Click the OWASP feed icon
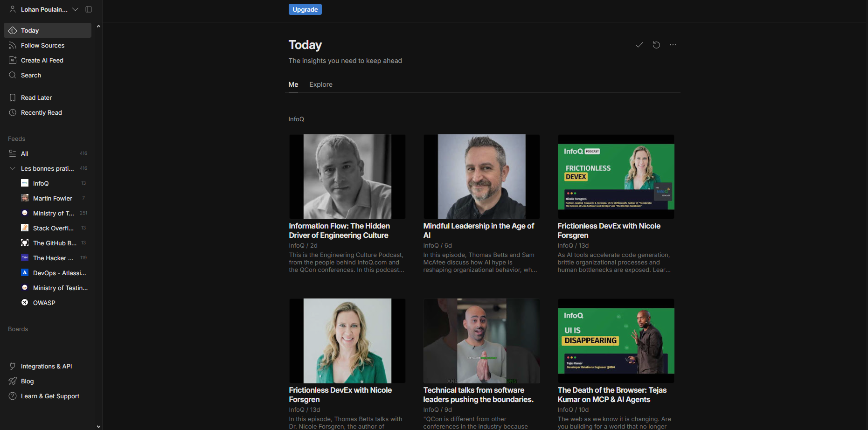The width and height of the screenshot is (868, 430). click(x=24, y=302)
